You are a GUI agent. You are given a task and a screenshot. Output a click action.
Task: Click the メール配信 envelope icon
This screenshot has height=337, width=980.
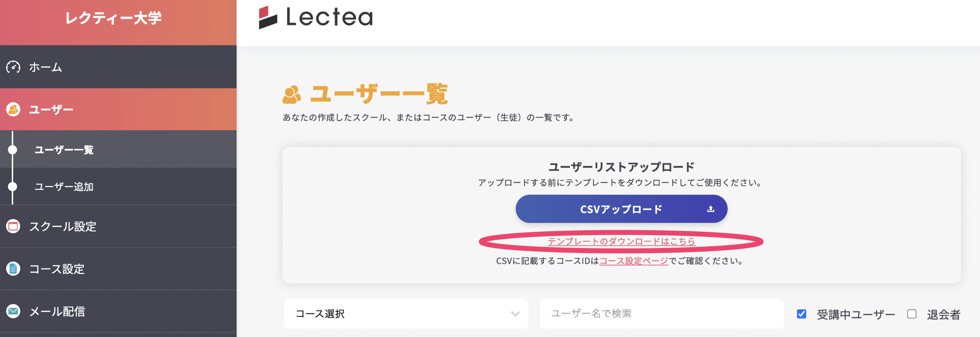[13, 311]
